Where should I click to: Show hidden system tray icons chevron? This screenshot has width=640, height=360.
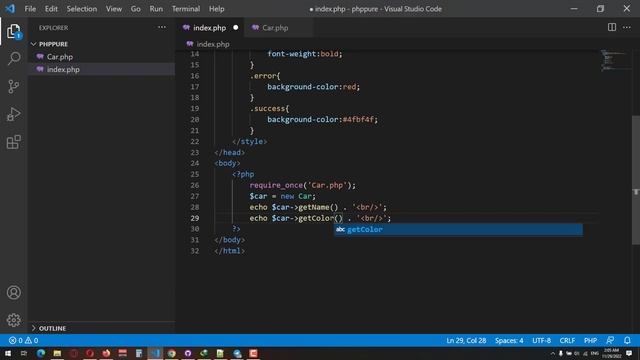pyautogui.click(x=553, y=353)
